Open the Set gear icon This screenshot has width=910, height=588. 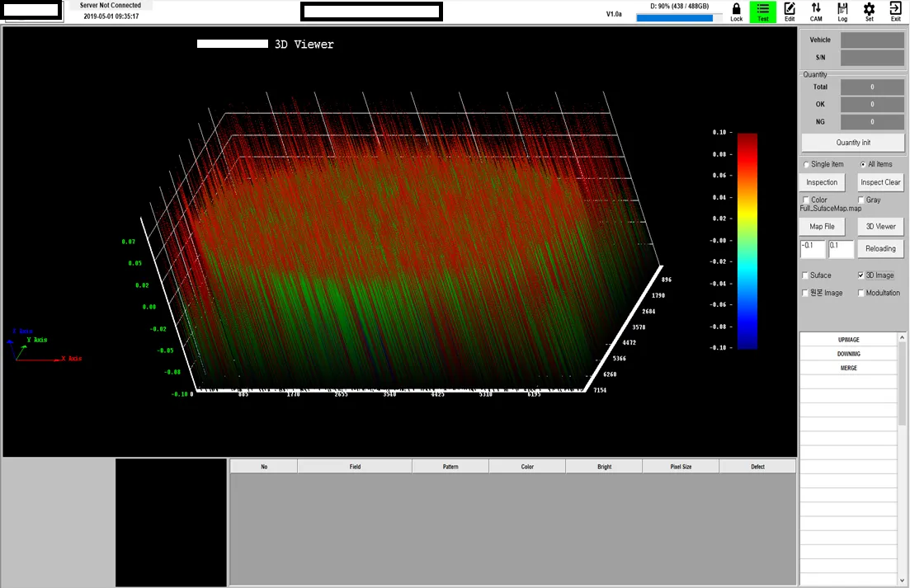(x=869, y=11)
